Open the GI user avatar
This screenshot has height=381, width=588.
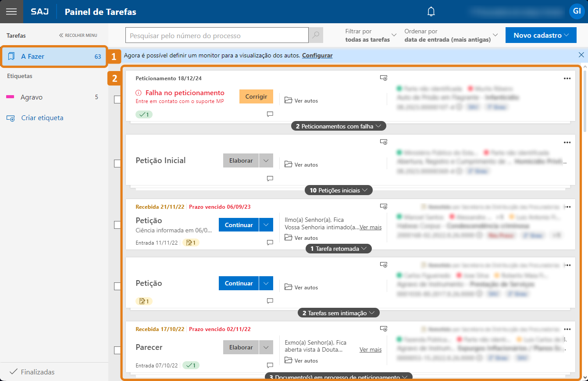[x=576, y=11]
